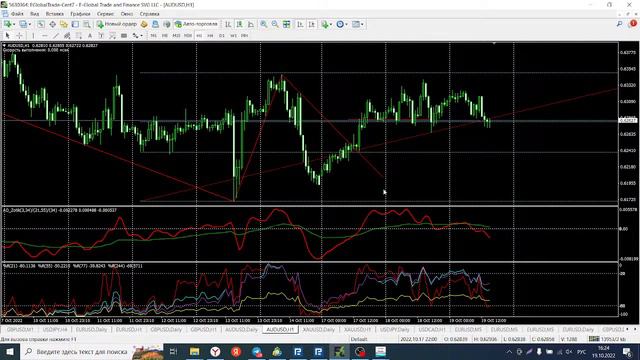Expand the indicators dropdown arrow
The width and height of the screenshot is (640, 360).
pyautogui.click(x=331, y=24)
